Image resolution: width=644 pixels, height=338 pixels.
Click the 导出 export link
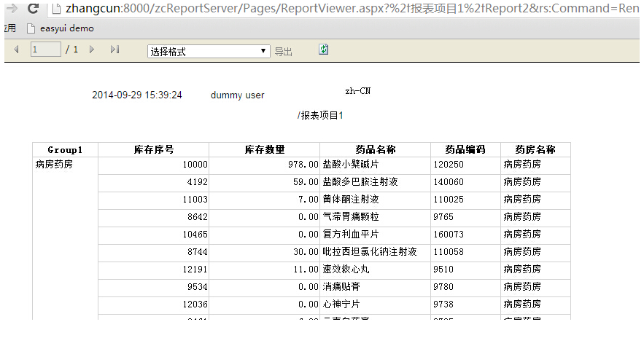(283, 52)
